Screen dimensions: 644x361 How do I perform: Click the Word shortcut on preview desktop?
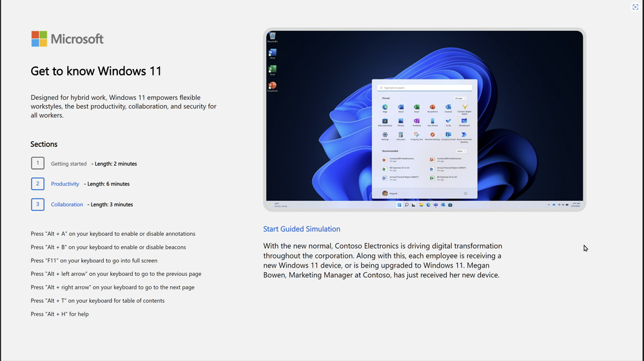tap(272, 53)
